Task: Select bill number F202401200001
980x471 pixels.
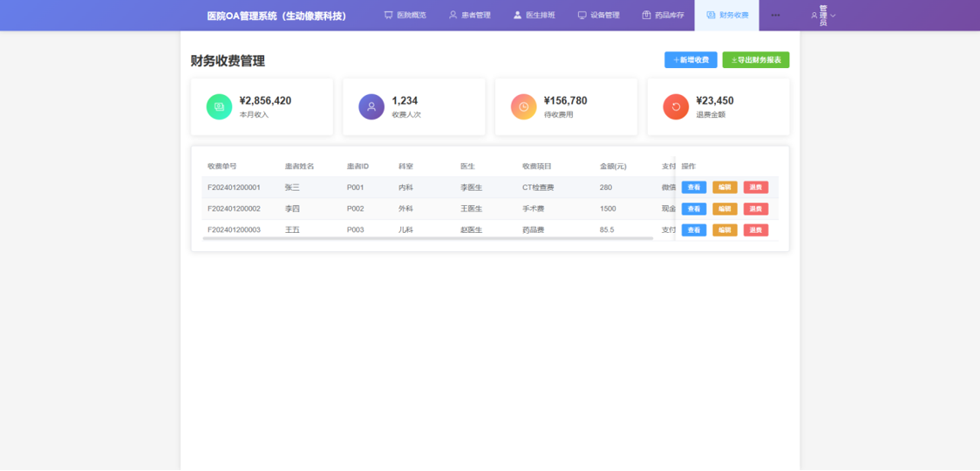Action: 234,187
